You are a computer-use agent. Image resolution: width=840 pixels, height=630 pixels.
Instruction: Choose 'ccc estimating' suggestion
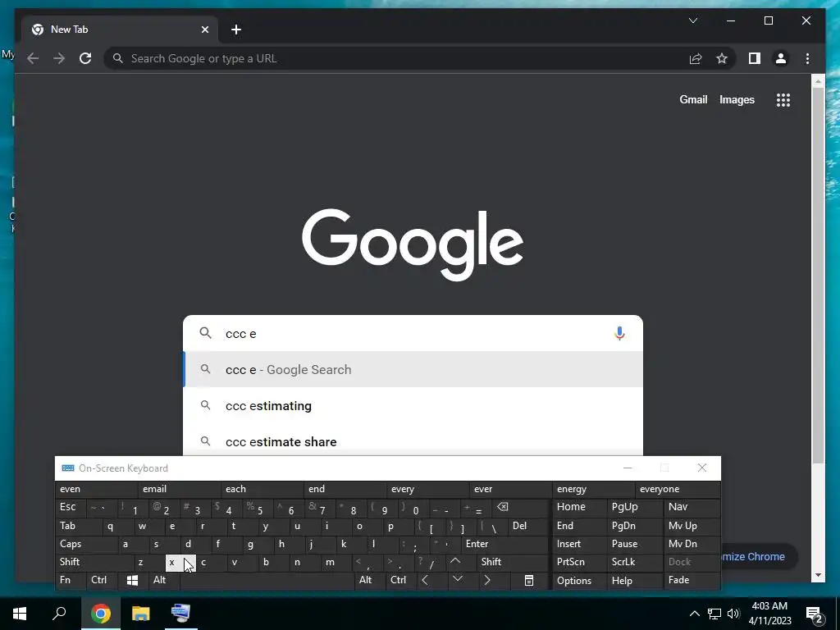click(x=413, y=405)
